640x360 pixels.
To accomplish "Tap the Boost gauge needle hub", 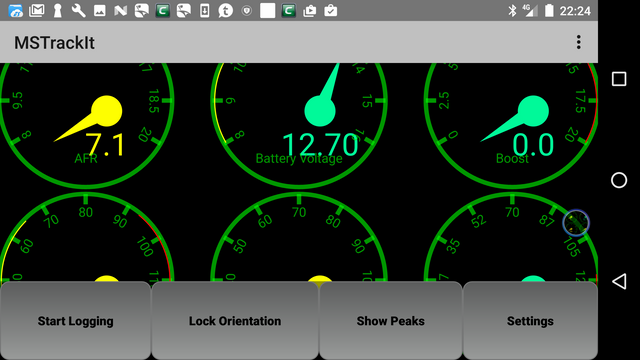I will (x=533, y=111).
